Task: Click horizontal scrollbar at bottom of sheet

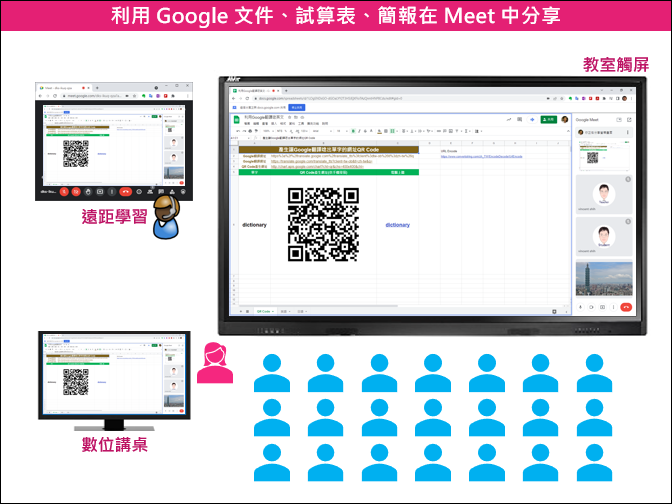Action: [317, 306]
